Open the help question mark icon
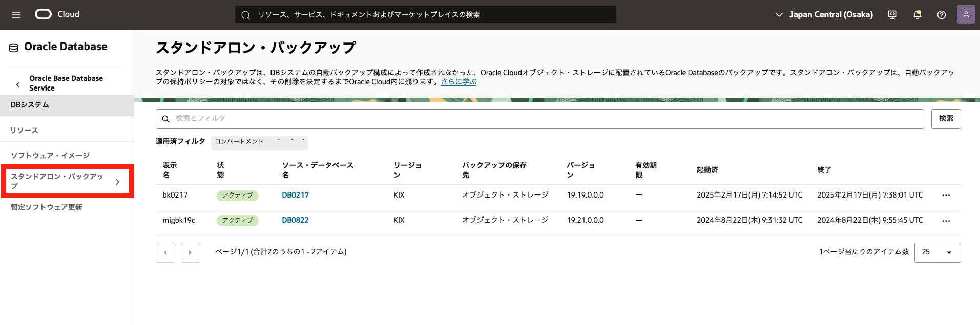 (941, 15)
